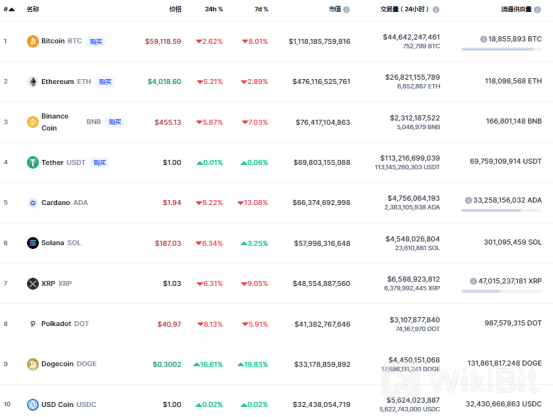
Task: Click the Binance Coin logo icon
Action: pyautogui.click(x=33, y=122)
